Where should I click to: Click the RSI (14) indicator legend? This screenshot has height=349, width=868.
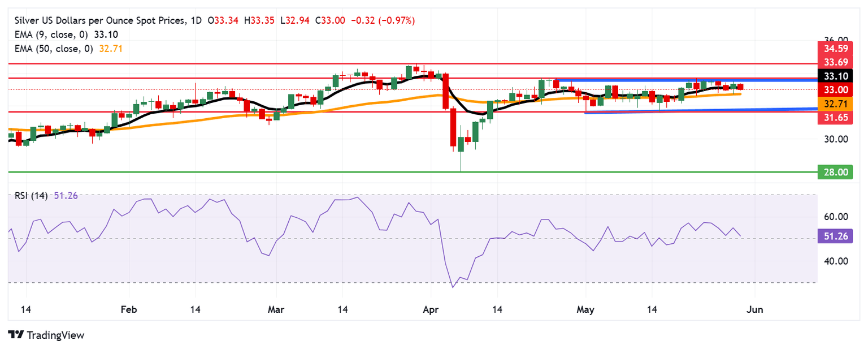(x=29, y=196)
